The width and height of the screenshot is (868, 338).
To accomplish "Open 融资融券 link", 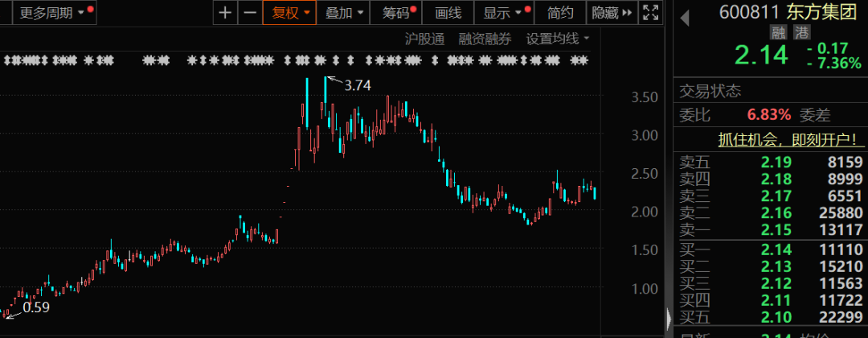I will [x=485, y=39].
